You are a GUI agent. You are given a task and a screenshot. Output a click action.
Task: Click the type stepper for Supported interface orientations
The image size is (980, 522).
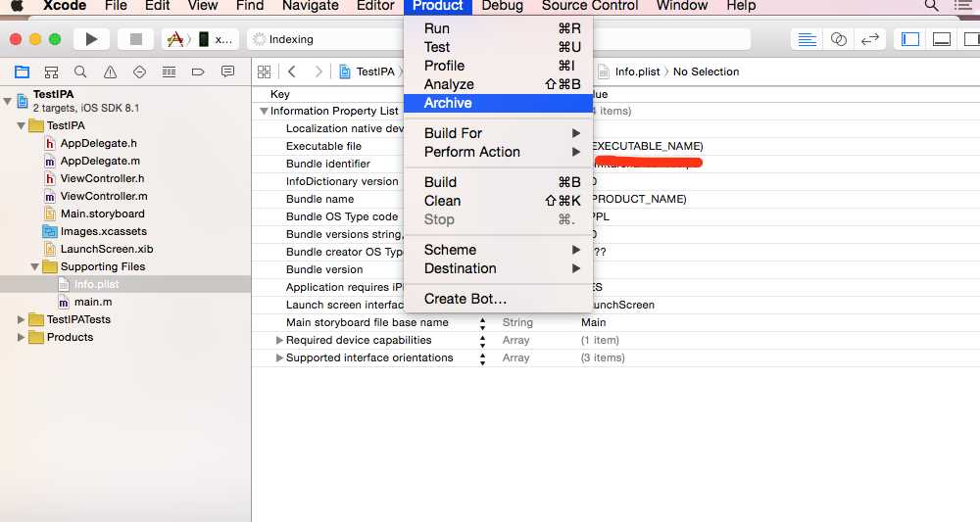point(482,358)
